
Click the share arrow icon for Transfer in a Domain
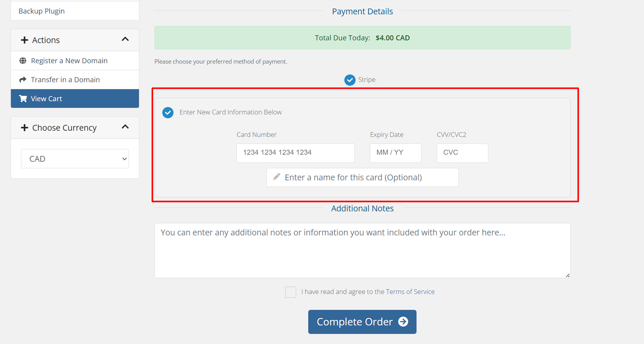click(23, 80)
